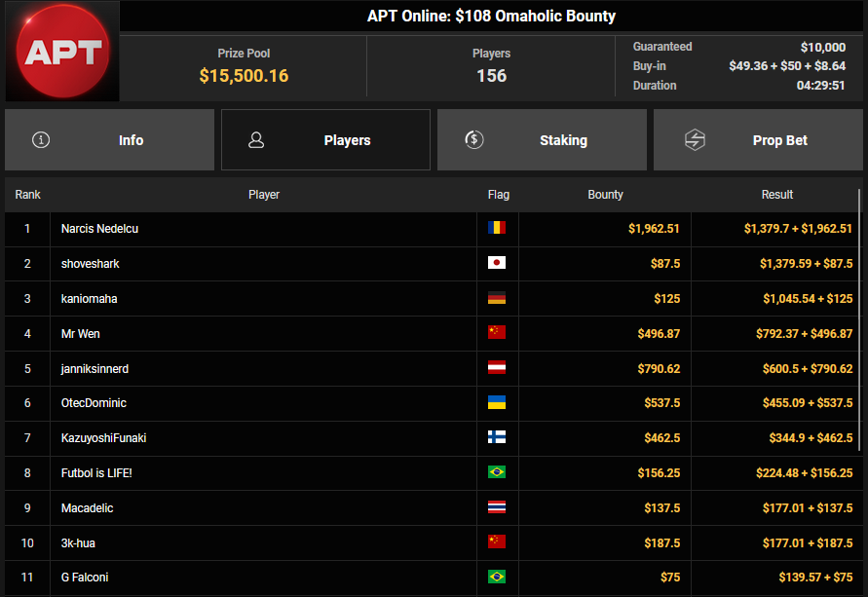Sort by the Bounty column header

click(x=605, y=195)
